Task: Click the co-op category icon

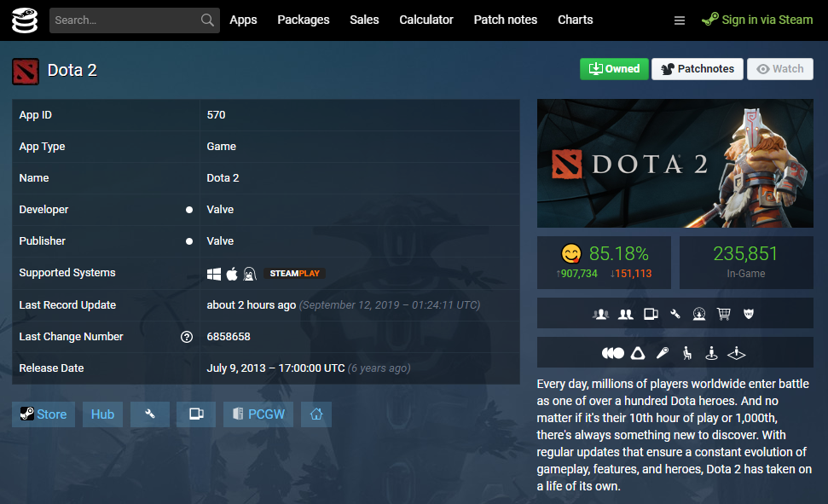Action: pyautogui.click(x=626, y=314)
